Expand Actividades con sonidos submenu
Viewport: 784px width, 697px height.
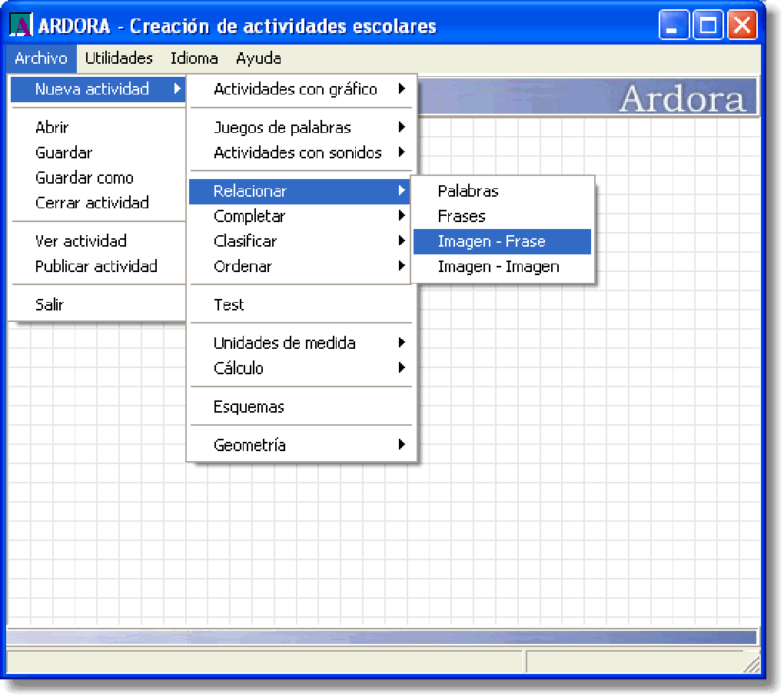point(301,152)
